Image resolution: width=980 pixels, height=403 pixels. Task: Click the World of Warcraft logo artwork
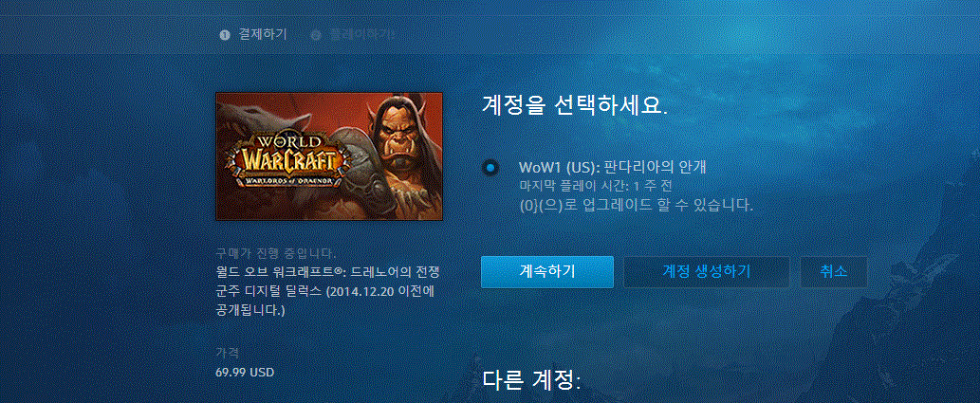coord(285,158)
